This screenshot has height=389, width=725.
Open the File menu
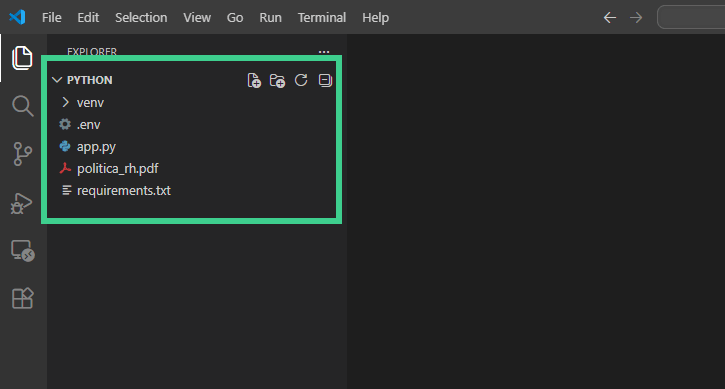(51, 18)
